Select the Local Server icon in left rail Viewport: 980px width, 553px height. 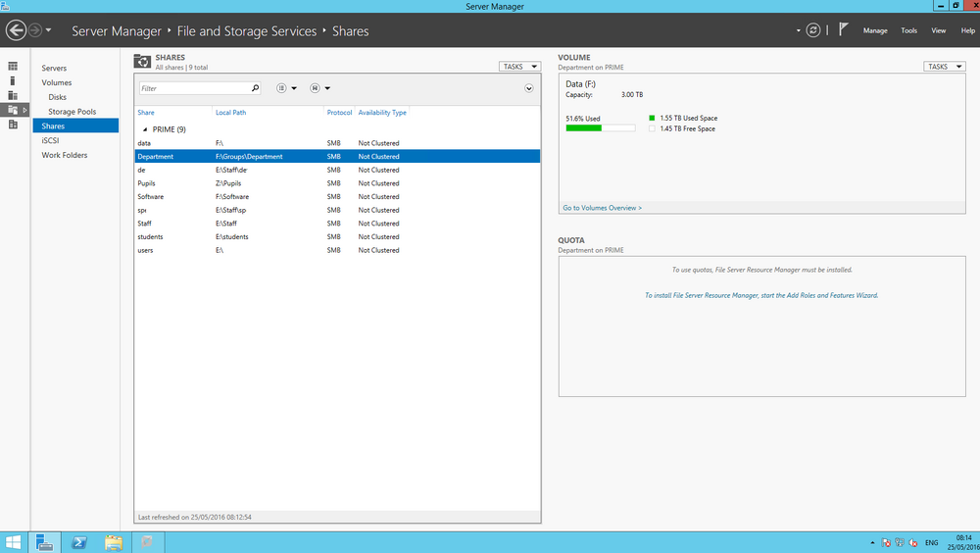click(x=13, y=80)
